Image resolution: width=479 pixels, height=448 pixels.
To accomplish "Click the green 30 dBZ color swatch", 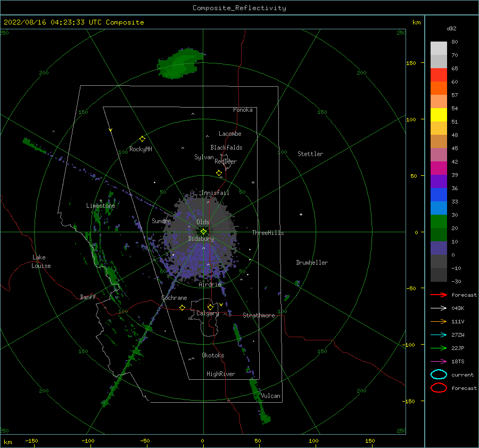I will point(439,222).
